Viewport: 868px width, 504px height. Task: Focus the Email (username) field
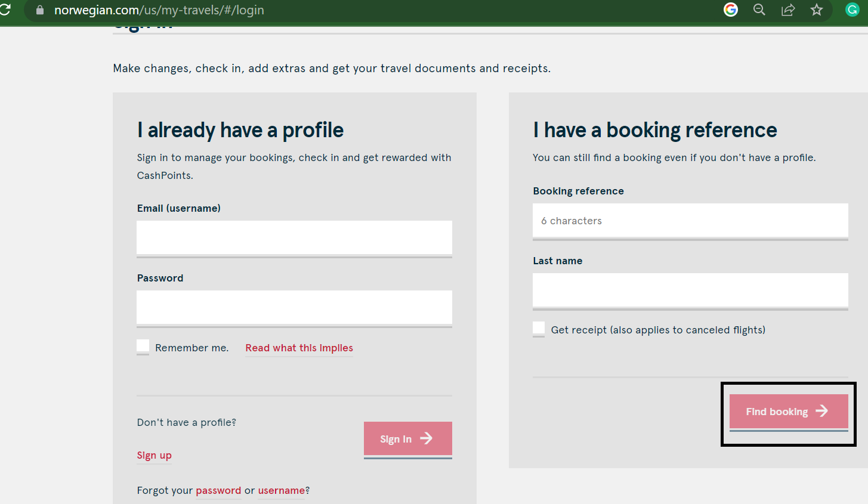tap(294, 238)
